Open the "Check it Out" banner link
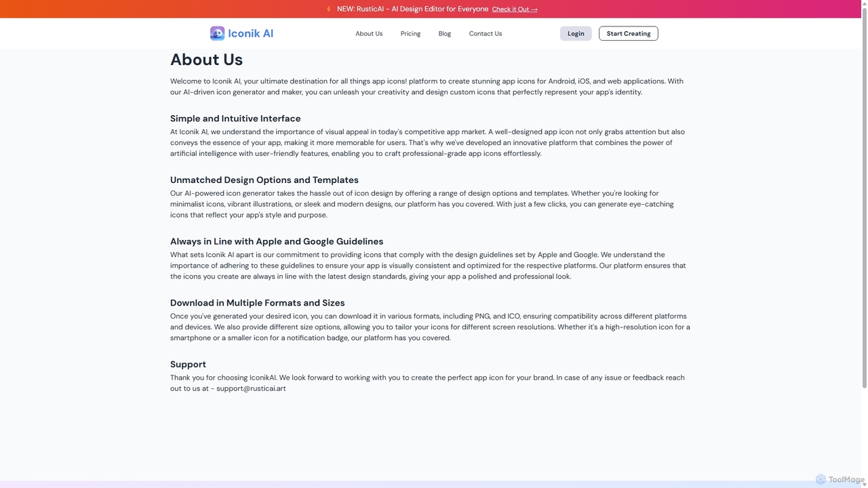This screenshot has height=488, width=868. pyautogui.click(x=515, y=9)
